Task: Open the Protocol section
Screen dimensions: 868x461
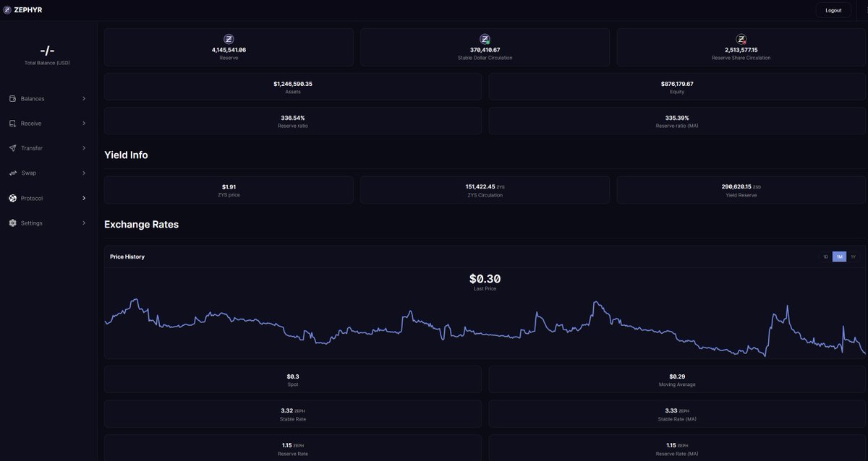Action: [48, 198]
